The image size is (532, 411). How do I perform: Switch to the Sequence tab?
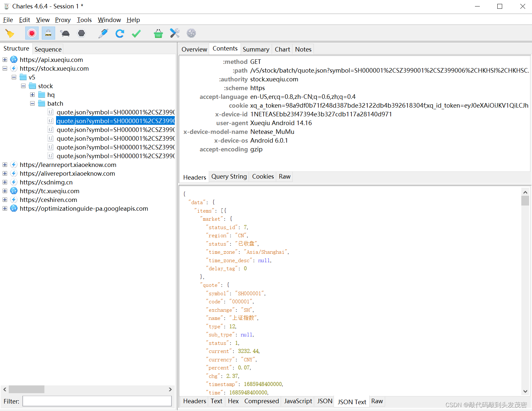pos(48,49)
